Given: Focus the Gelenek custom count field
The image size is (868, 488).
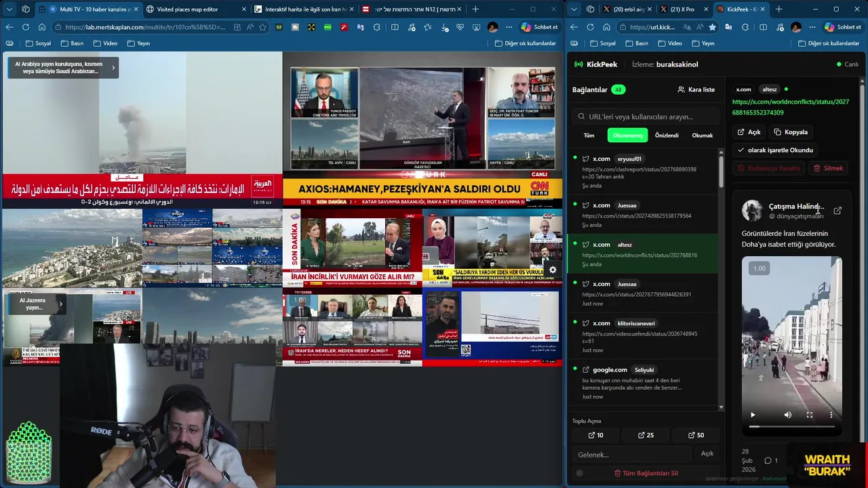Looking at the screenshot, I should [x=632, y=454].
